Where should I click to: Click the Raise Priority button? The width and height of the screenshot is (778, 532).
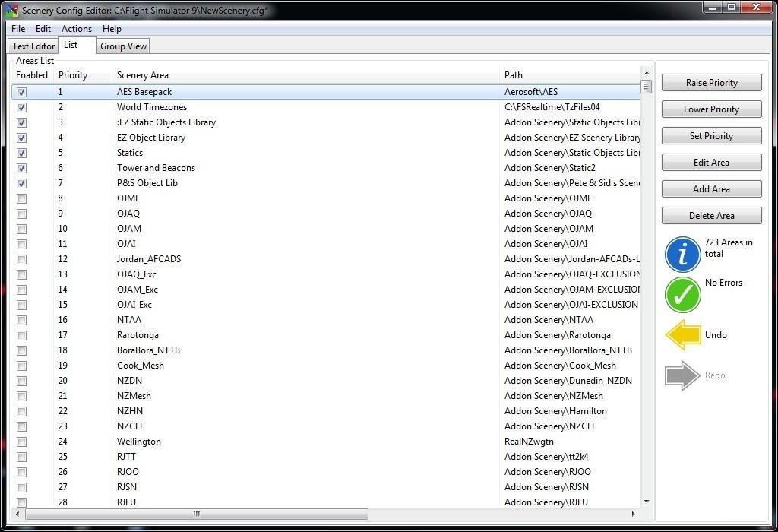711,82
